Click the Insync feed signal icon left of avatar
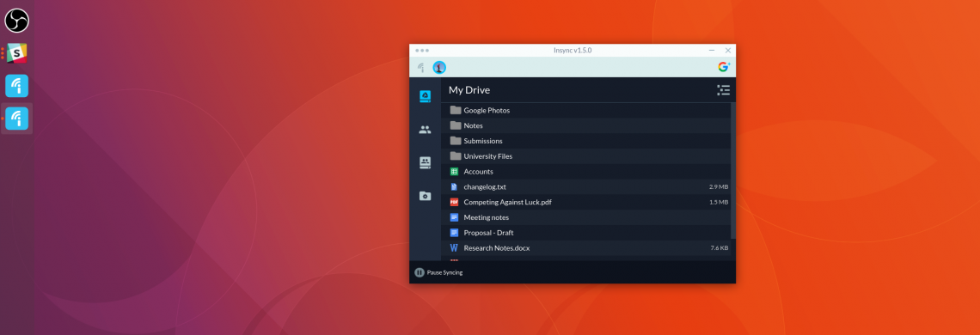980x335 pixels. tap(420, 68)
